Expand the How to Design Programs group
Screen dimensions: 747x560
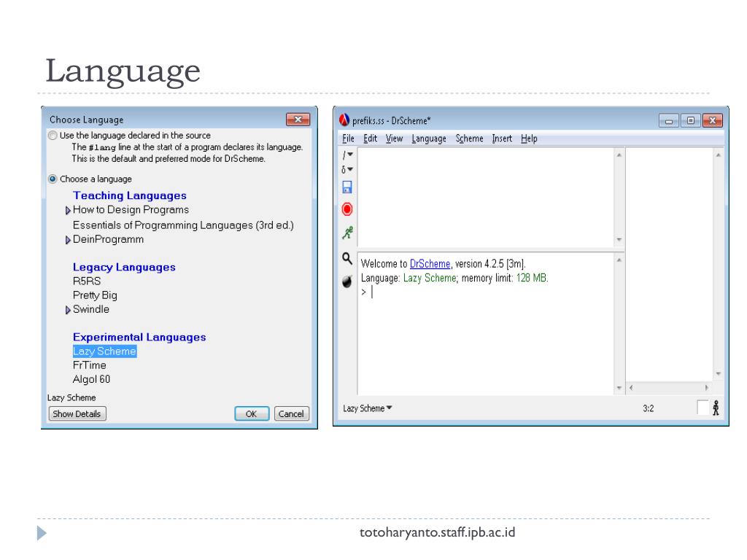click(x=68, y=210)
